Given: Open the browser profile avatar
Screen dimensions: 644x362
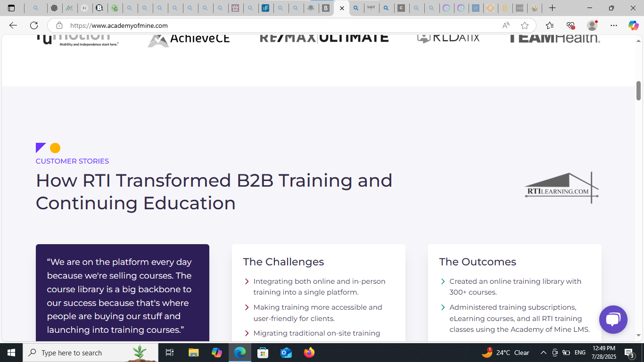Looking at the screenshot, I should [x=592, y=25].
